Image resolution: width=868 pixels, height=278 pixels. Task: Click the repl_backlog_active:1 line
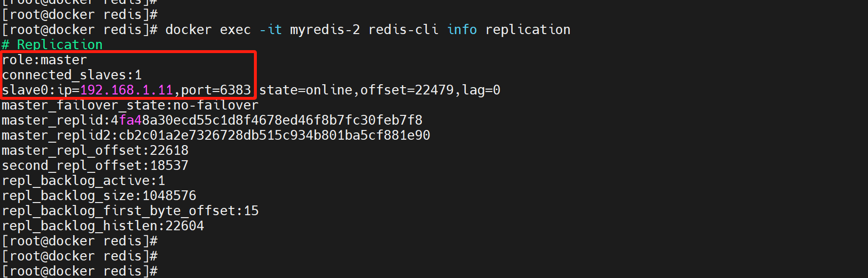click(x=83, y=181)
